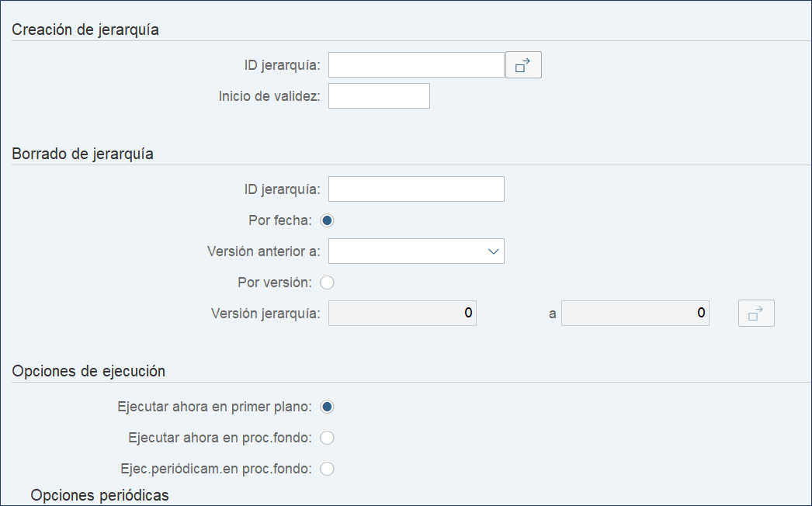Pick Ejec.periódicam.en proc.fondo radio button
This screenshot has width=812, height=506.
(x=327, y=469)
